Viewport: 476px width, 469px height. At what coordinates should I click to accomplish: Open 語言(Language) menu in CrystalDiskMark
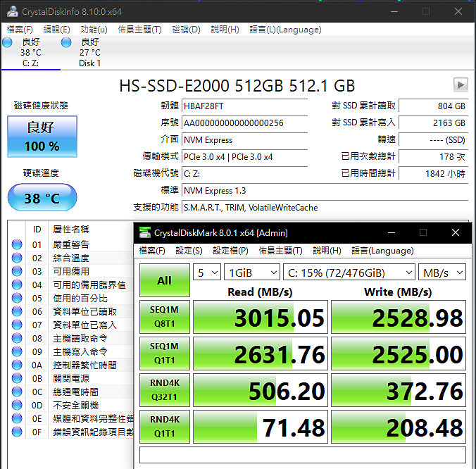[382, 251]
